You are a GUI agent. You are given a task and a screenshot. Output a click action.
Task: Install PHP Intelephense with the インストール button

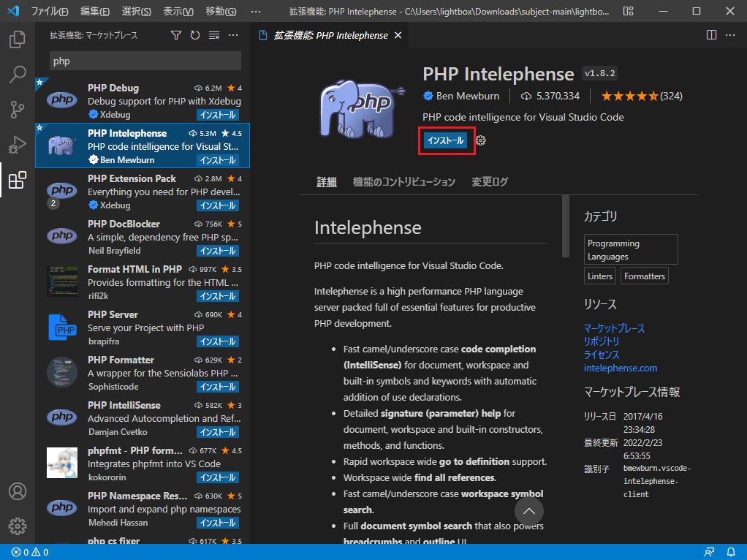[446, 140]
